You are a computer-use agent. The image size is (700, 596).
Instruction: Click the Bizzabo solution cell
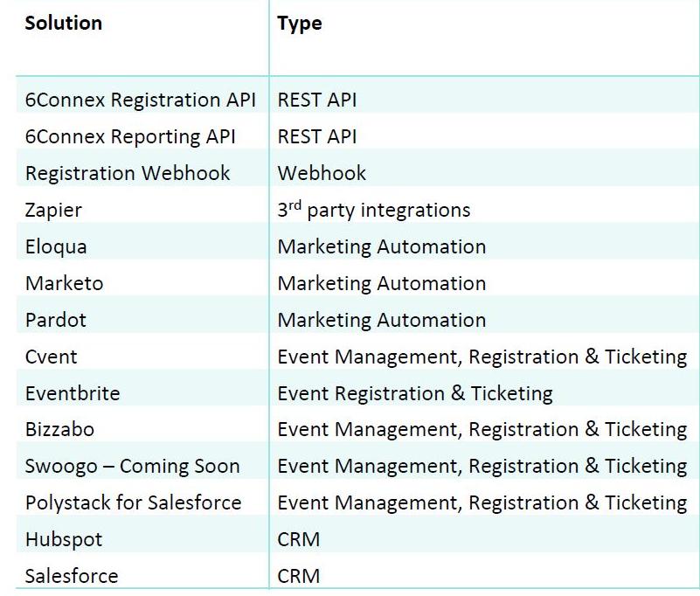point(59,429)
